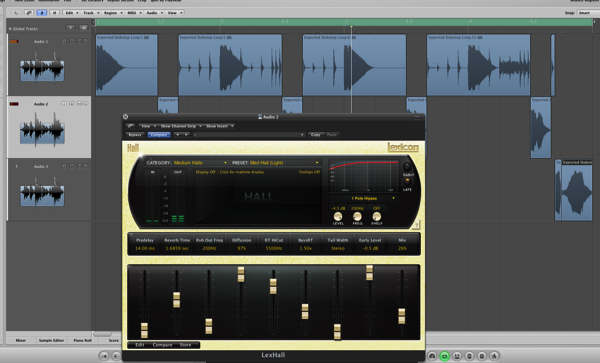Viewport: 600px width, 363px height.
Task: Switch to Store tab in LexHall plugin
Action: (x=185, y=345)
